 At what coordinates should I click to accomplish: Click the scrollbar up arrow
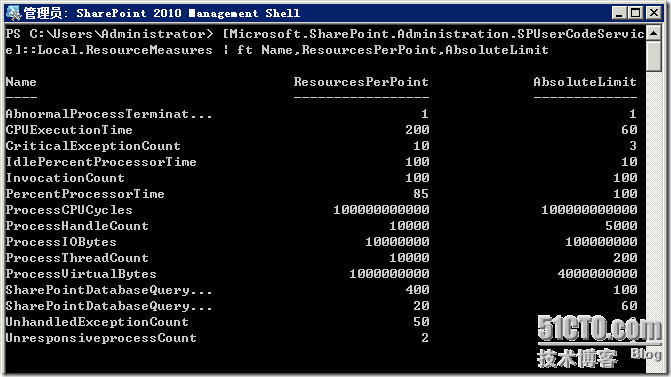click(x=653, y=33)
